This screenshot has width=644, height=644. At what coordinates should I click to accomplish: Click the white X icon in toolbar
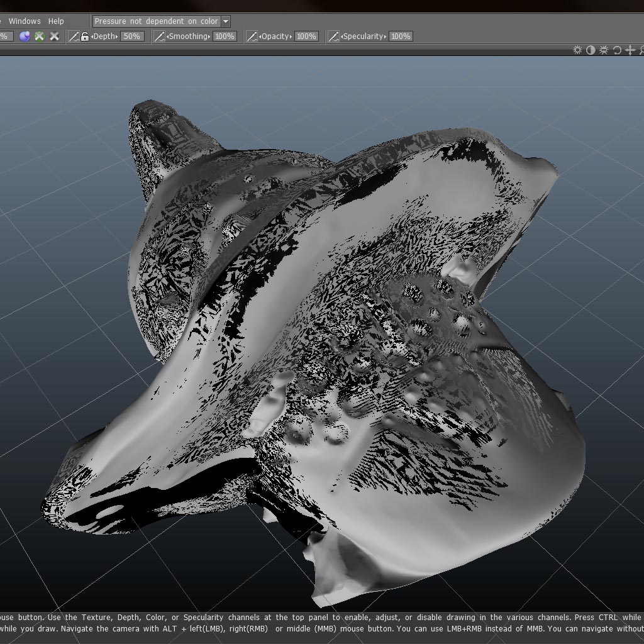[55, 36]
